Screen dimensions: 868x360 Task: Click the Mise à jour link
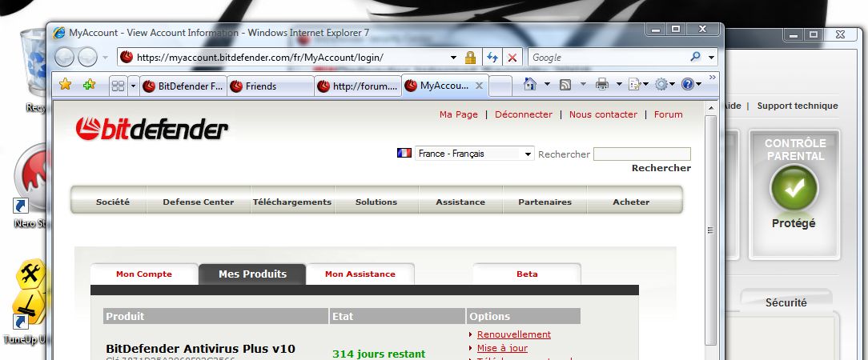coord(502,348)
